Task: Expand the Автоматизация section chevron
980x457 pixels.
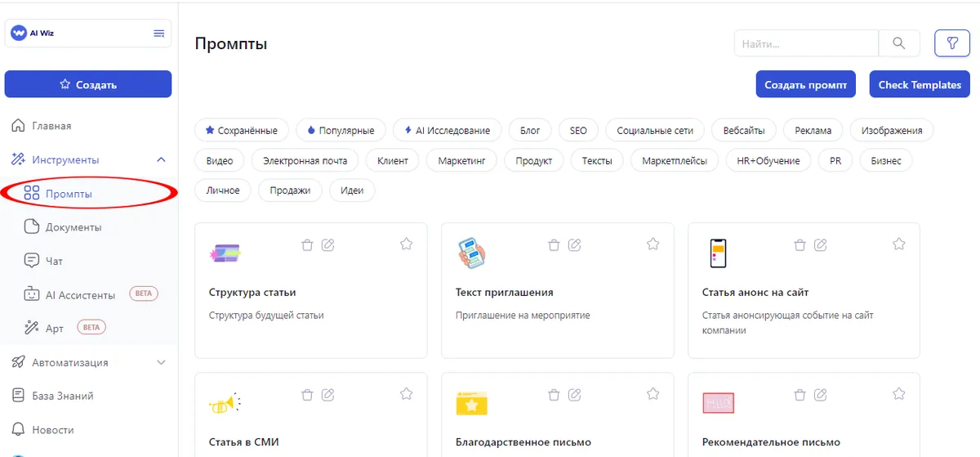Action: [161, 363]
